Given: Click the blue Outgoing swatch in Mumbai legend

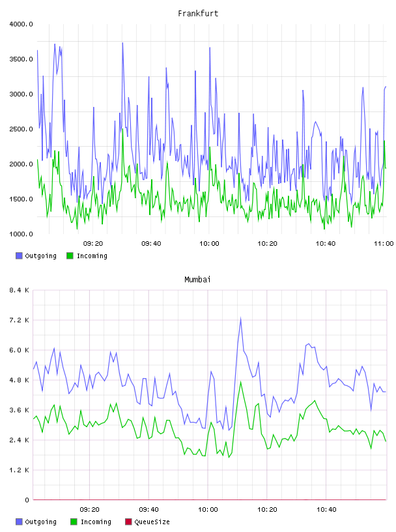Looking at the screenshot, I should coord(19,522).
